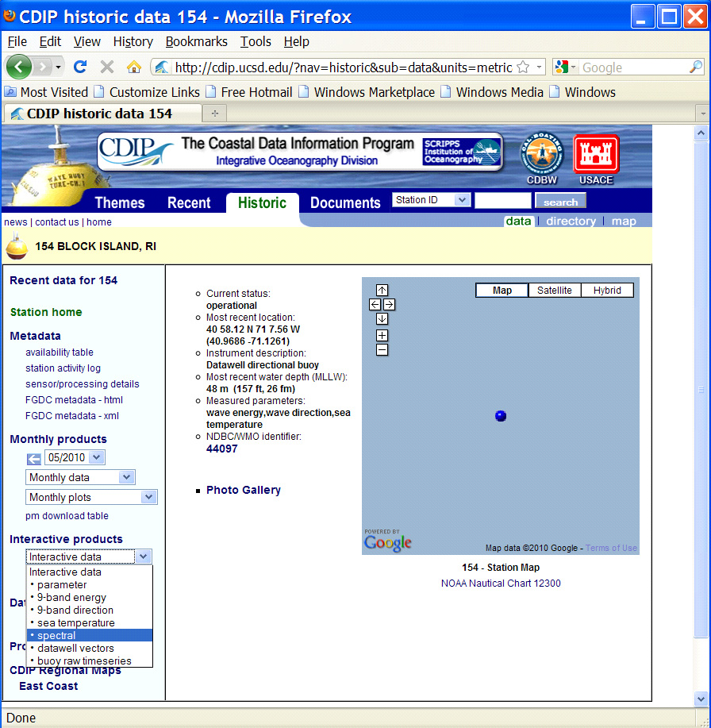This screenshot has height=728, width=711.
Task: Select '9-band energy' option
Action: pos(90,598)
